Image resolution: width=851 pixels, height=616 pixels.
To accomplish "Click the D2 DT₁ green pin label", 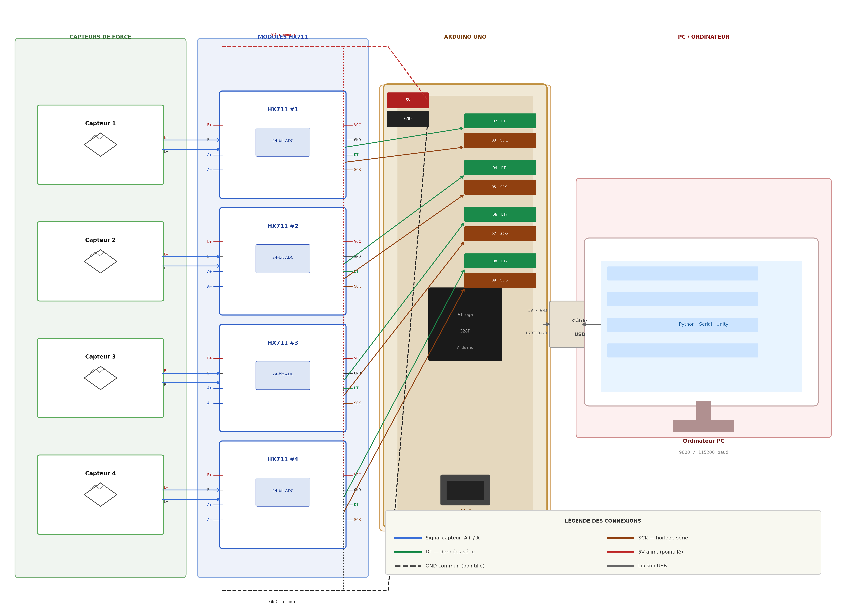I will (x=500, y=121).
